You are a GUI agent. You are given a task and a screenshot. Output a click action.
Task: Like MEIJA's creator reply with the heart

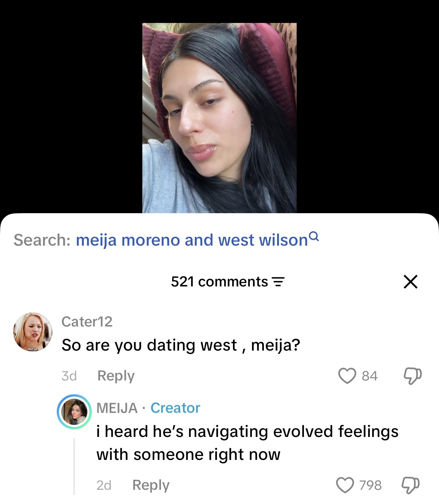345,485
